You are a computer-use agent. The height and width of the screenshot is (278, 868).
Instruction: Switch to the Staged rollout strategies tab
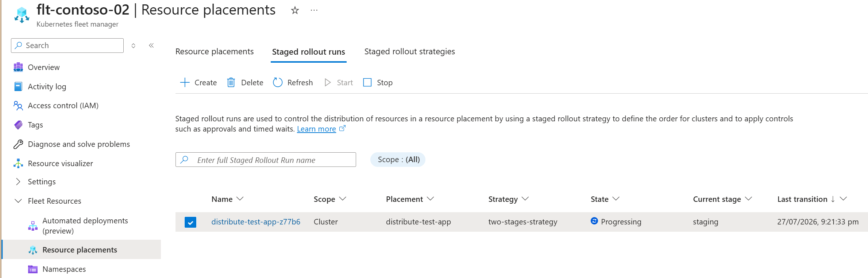pyautogui.click(x=409, y=52)
